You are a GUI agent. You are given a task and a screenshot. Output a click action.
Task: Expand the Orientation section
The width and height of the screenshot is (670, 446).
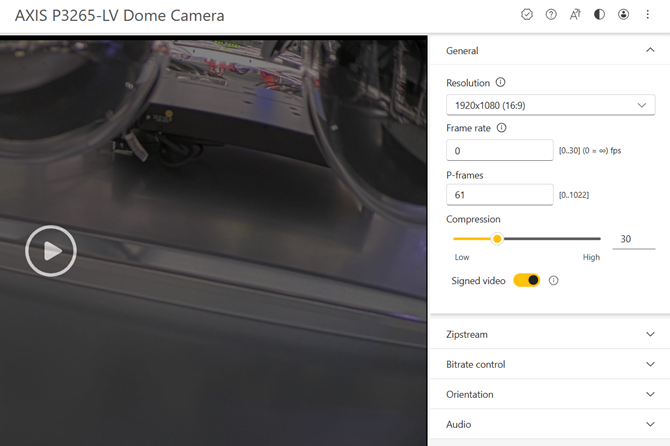(x=650, y=395)
